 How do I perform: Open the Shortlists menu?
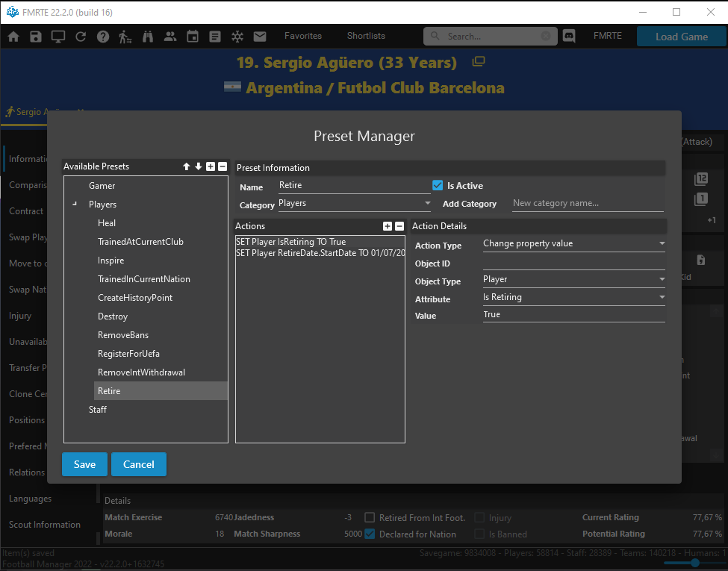coord(366,36)
